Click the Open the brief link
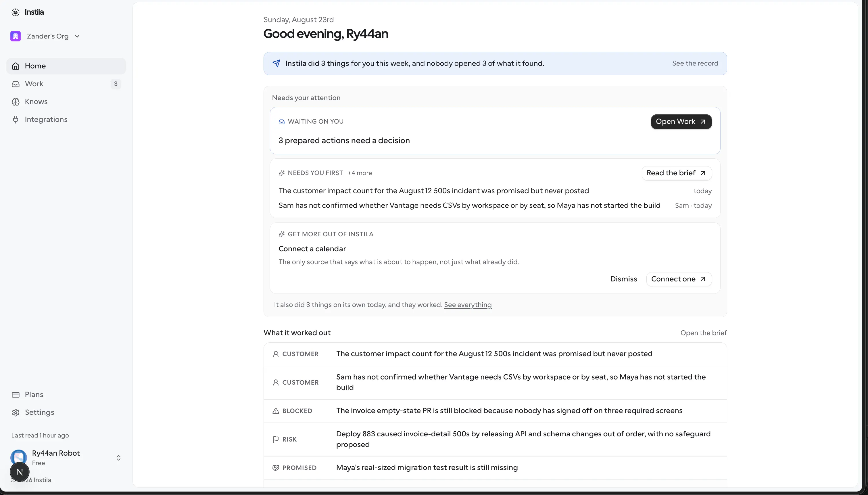The width and height of the screenshot is (868, 495). coord(704,333)
